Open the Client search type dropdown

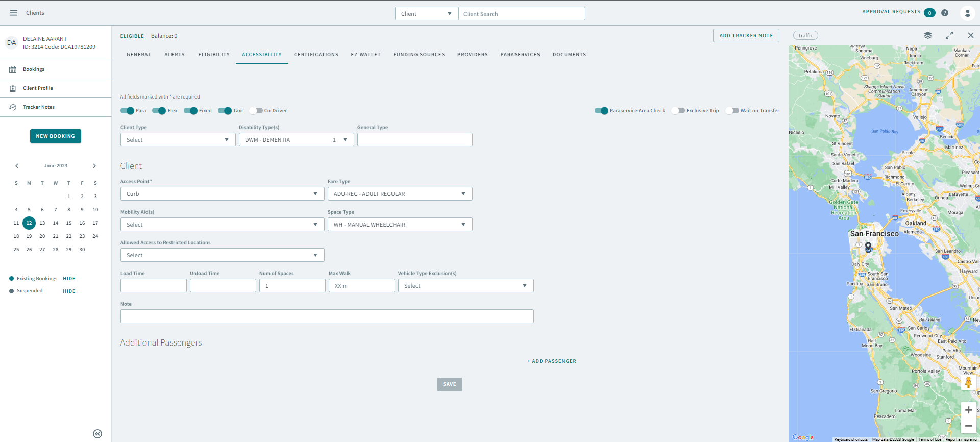427,14
